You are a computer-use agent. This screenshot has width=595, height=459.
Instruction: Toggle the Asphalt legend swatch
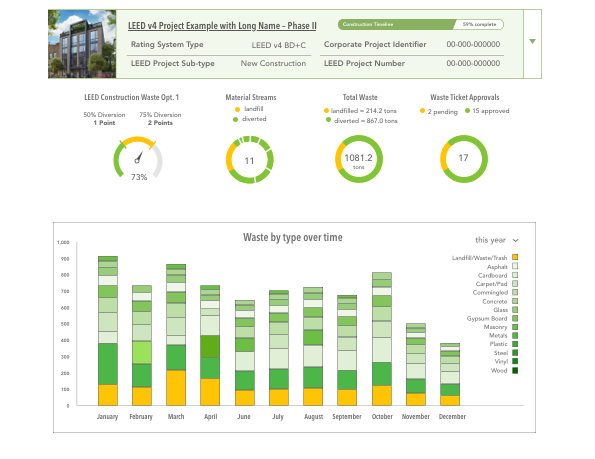(x=515, y=266)
